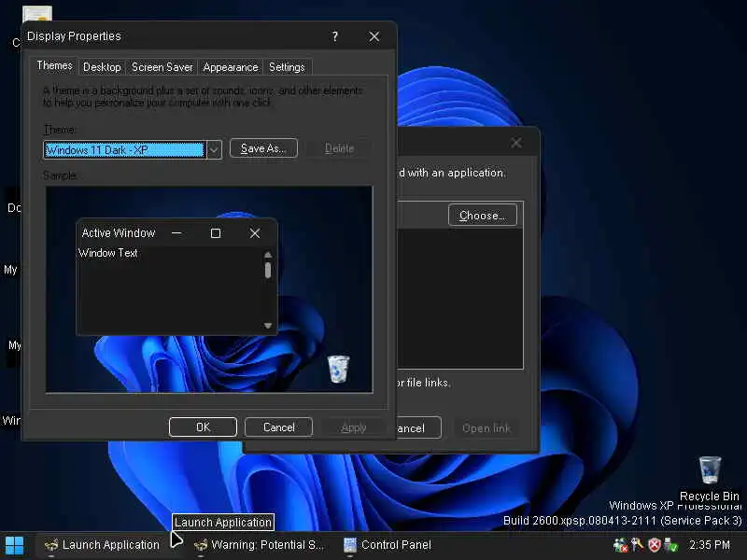Click sample Active Window scrollbar down arrow
This screenshot has height=560, width=747.
click(268, 326)
